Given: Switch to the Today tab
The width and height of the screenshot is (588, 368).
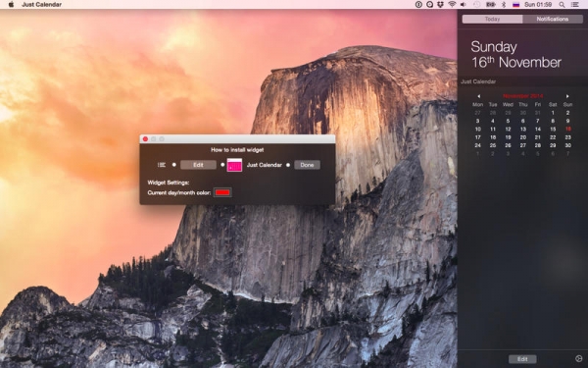Looking at the screenshot, I should pos(492,19).
